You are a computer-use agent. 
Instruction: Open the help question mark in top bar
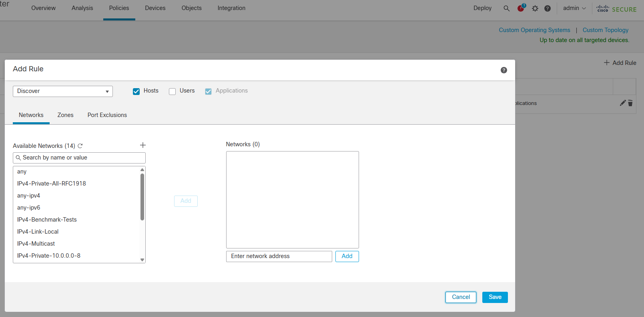point(548,8)
